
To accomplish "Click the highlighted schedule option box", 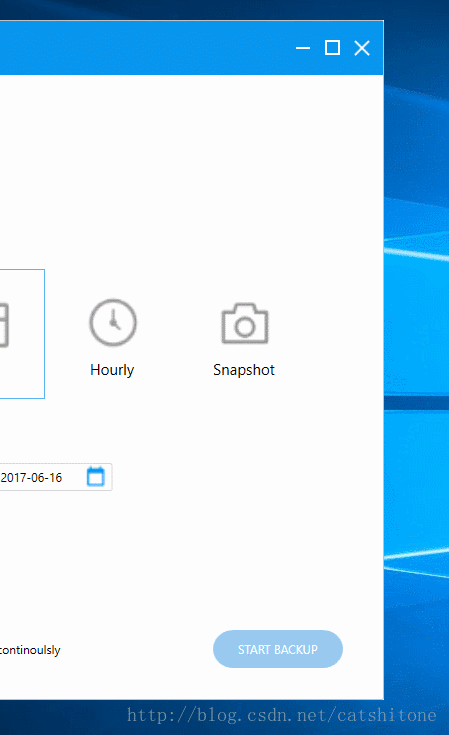I will click(x=22, y=334).
